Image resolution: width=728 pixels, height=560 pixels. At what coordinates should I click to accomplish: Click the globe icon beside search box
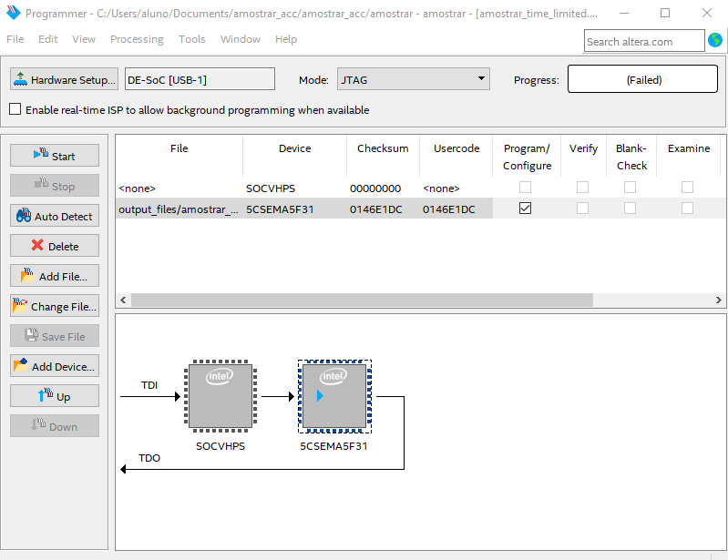click(x=715, y=41)
